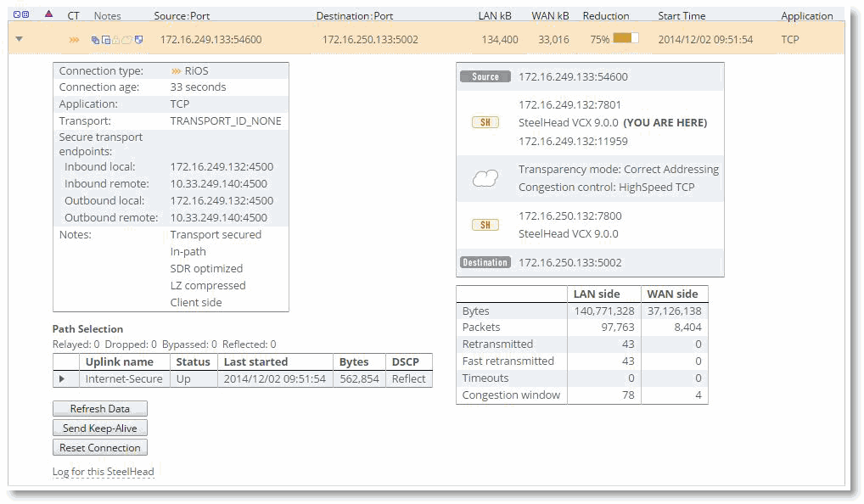Click the first Notes icon in the connection row
Image resolution: width=864 pixels, height=504 pixels.
point(95,40)
